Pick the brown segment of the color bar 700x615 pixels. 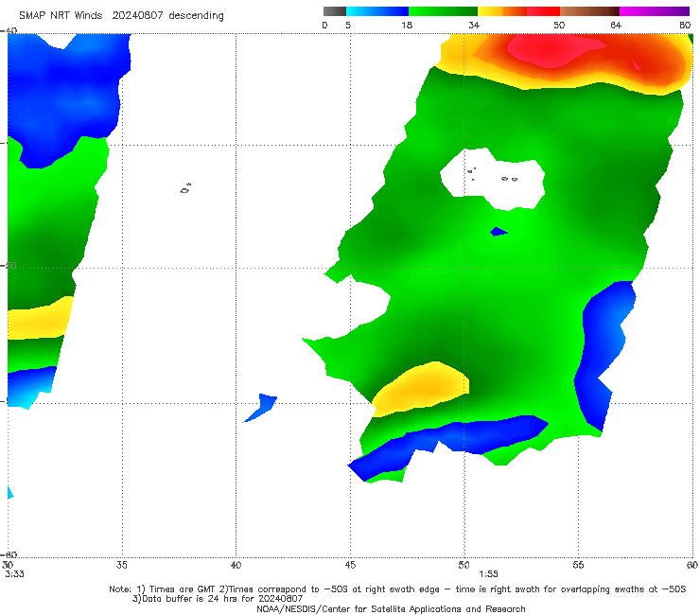(x=589, y=11)
